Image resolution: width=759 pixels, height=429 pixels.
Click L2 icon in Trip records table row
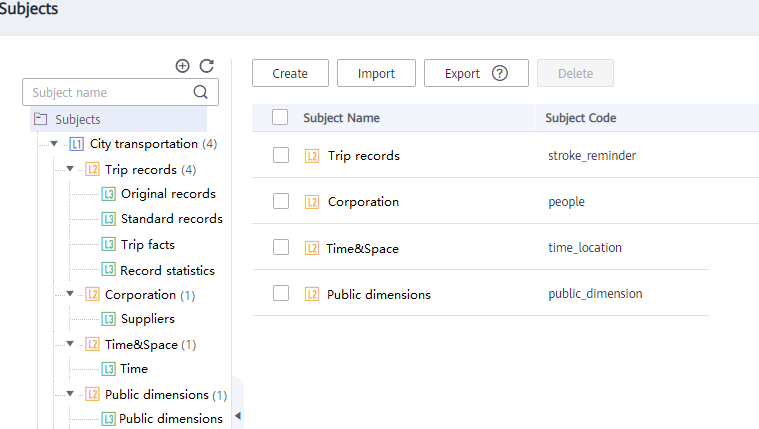tap(312, 156)
